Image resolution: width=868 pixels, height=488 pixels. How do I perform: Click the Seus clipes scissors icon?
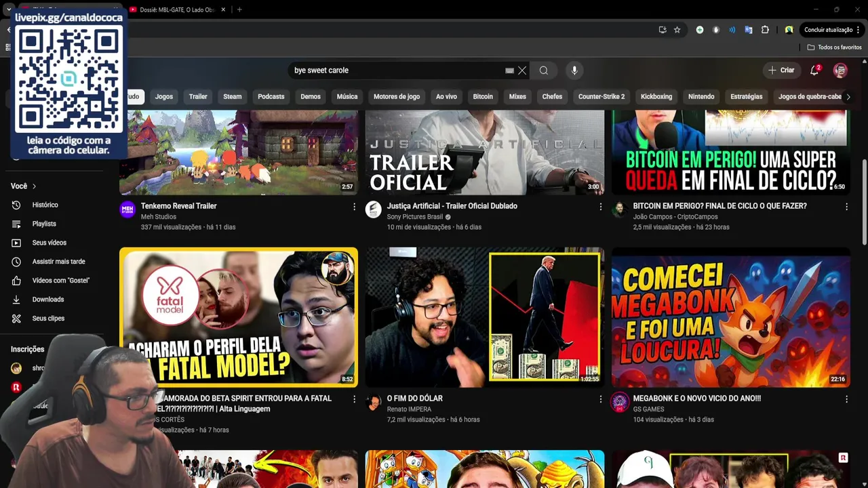(x=16, y=319)
